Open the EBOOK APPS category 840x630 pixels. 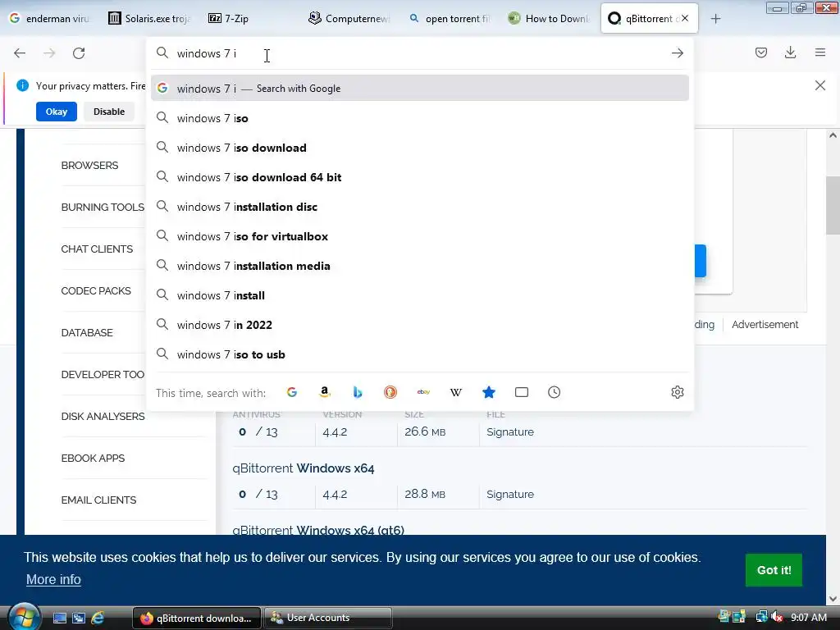(93, 458)
